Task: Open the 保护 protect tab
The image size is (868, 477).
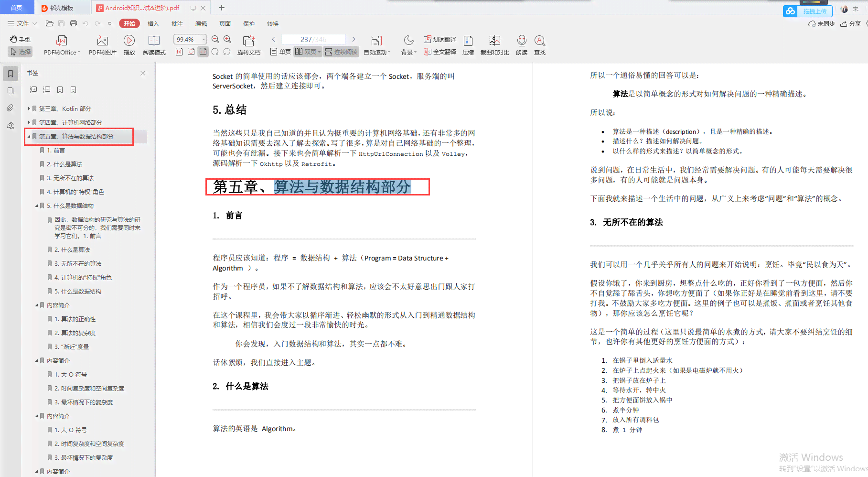Action: coord(248,23)
